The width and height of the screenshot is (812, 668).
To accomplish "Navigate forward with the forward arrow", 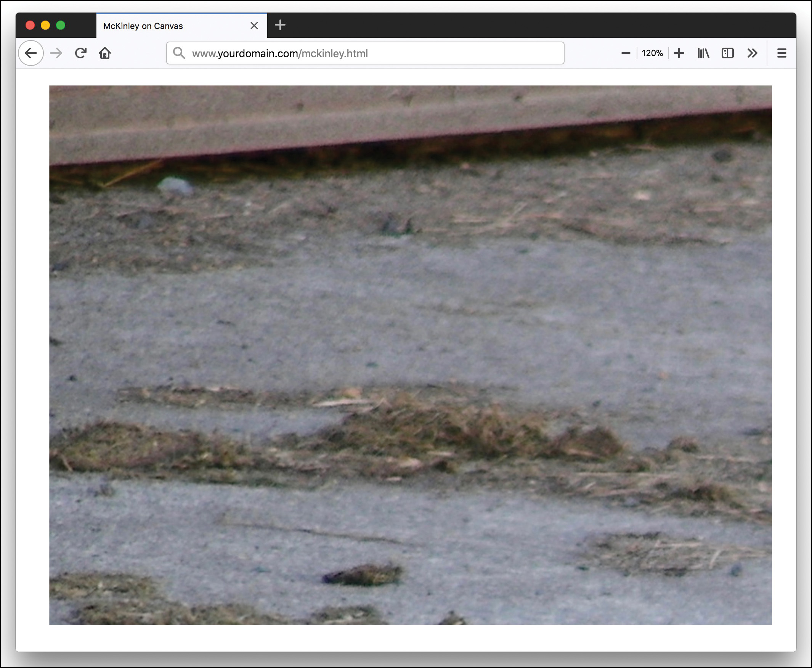I will coord(56,53).
